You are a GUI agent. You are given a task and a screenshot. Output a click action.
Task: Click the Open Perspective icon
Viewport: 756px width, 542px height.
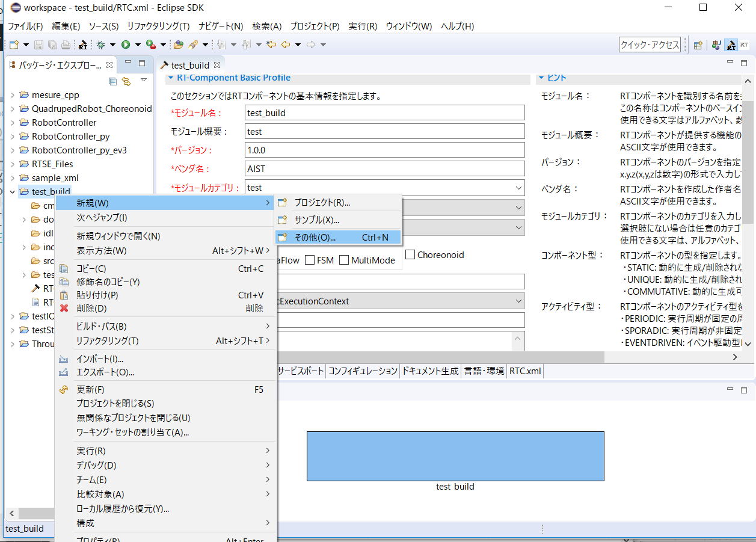(x=698, y=45)
